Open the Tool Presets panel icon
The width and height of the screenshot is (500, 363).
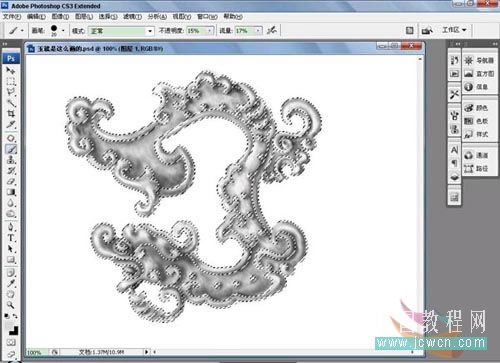pyautogui.click(x=454, y=94)
